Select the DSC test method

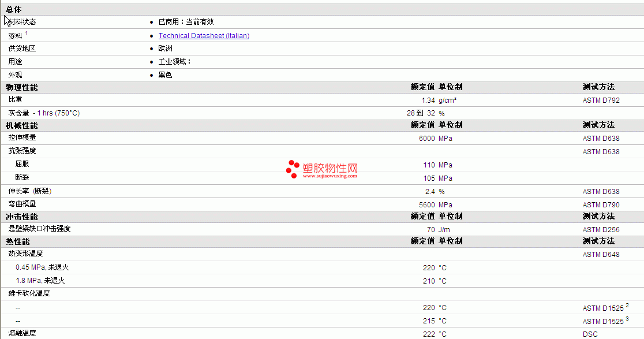590,334
